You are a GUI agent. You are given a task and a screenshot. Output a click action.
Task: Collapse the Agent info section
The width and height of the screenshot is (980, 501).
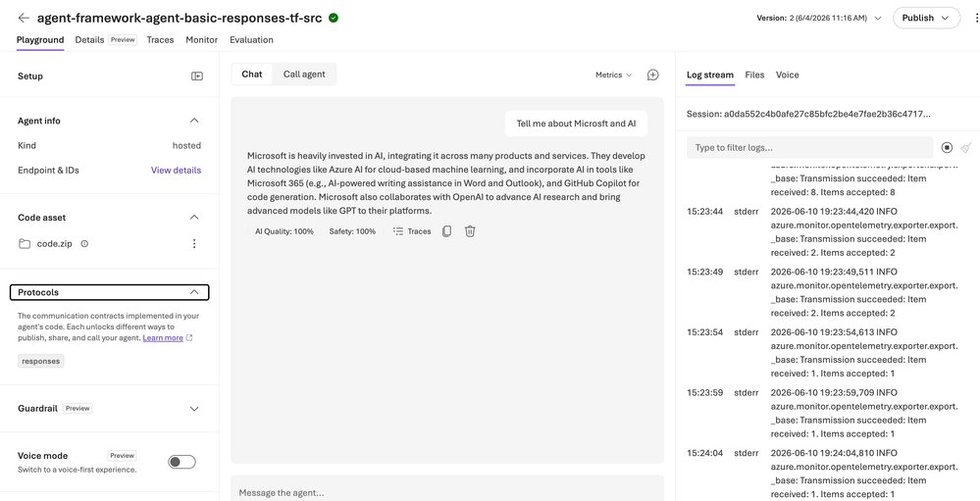click(x=194, y=121)
